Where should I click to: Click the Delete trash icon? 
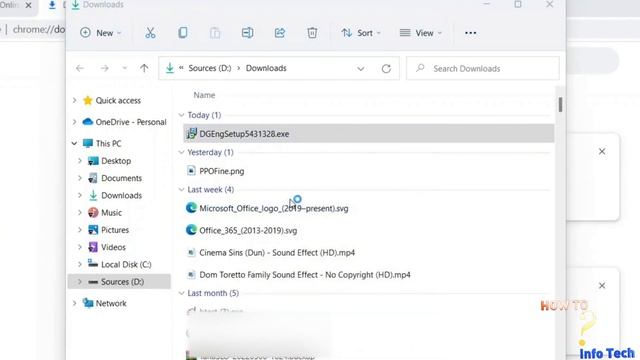pos(312,33)
